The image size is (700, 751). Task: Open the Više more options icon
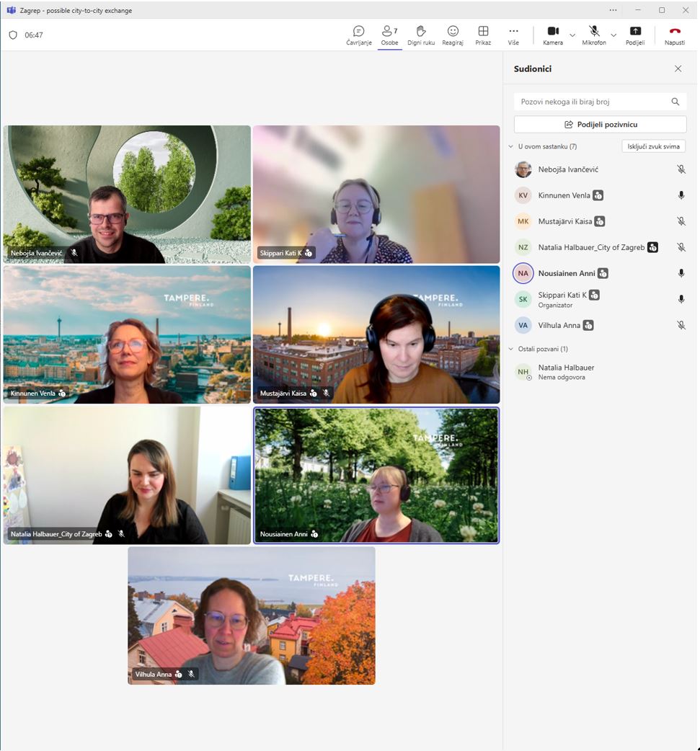pos(513,32)
